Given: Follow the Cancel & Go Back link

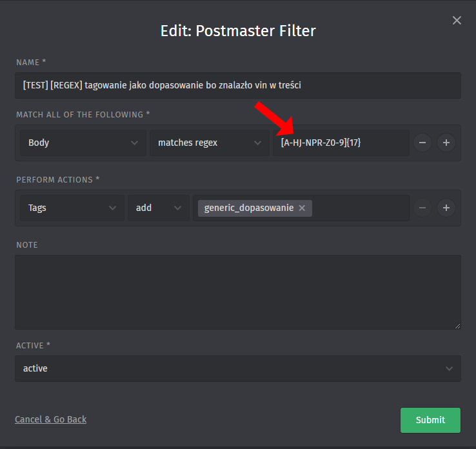Looking at the screenshot, I should pos(50,419).
